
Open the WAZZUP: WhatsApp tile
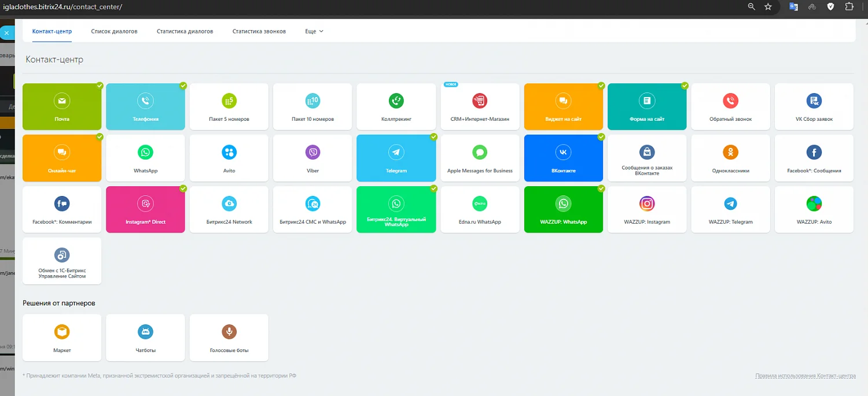[564, 209]
